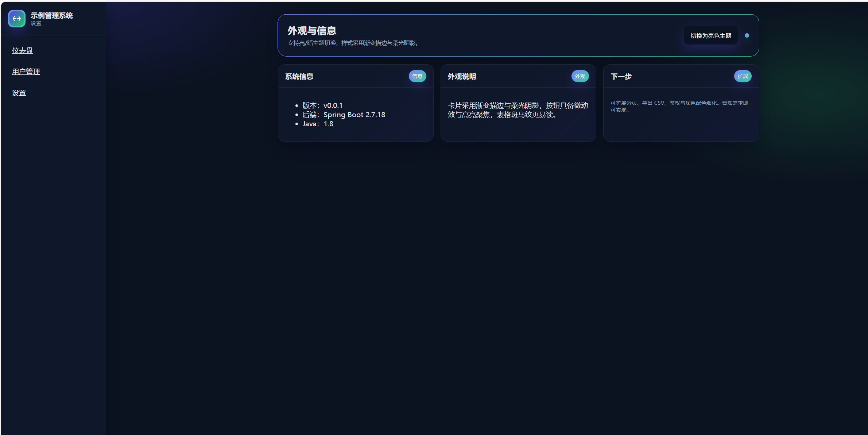
Task: Click the 扩展 badge on 下一步 card
Action: tap(743, 76)
